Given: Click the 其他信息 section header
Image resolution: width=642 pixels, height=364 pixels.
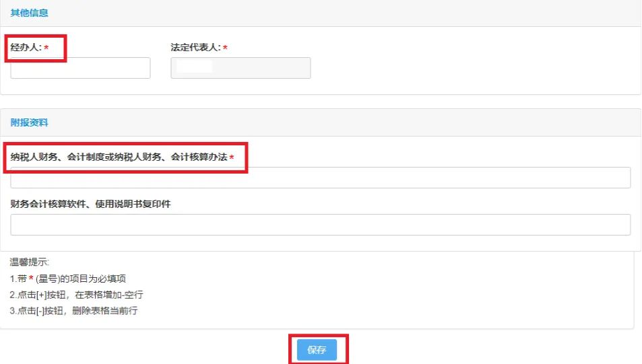Looking at the screenshot, I should [x=30, y=13].
